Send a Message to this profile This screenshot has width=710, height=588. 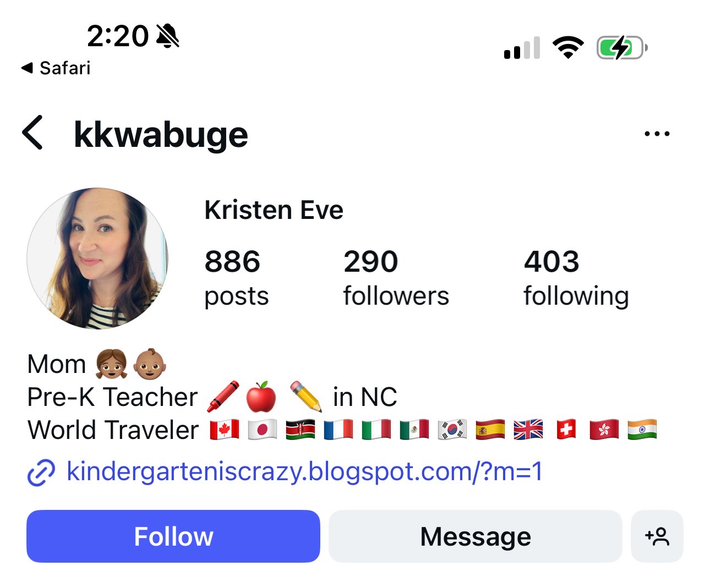point(476,536)
